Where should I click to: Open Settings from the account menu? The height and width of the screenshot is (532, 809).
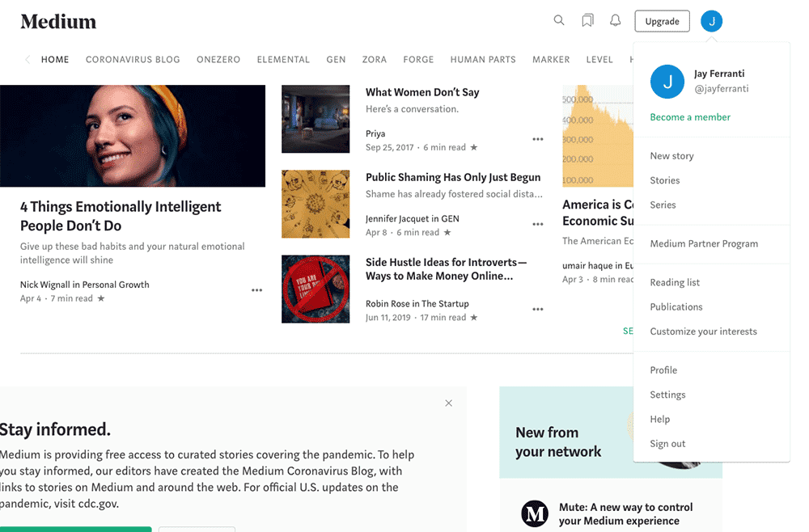[667, 395]
